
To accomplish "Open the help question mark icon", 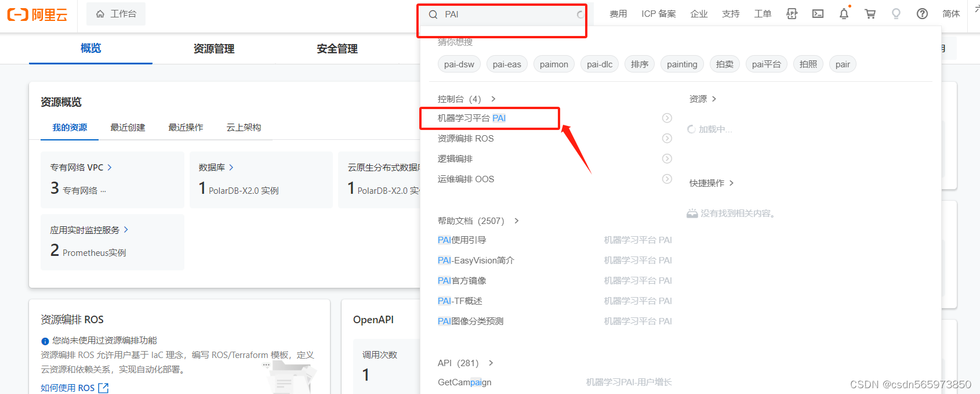I will [x=922, y=14].
